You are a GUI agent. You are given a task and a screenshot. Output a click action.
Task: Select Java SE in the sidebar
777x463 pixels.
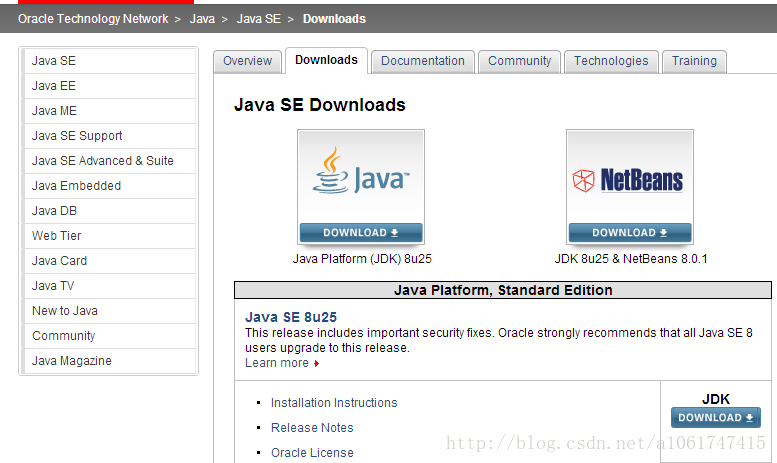[110, 61]
